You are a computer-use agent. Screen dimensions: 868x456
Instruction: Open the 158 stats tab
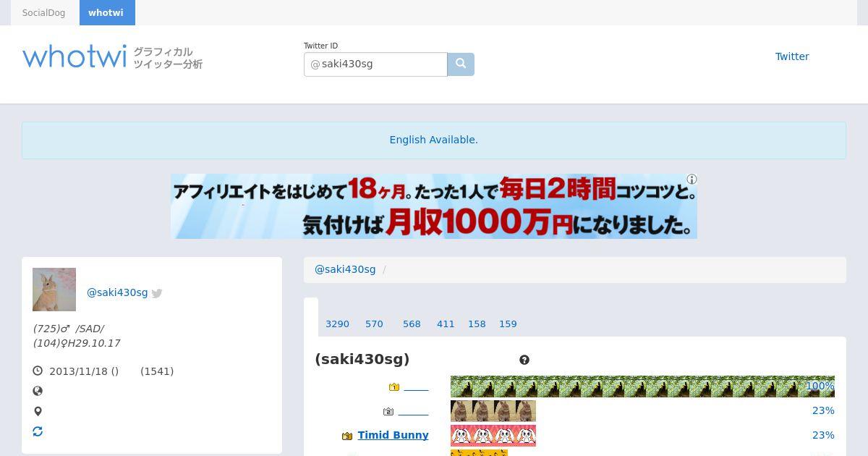pos(477,324)
